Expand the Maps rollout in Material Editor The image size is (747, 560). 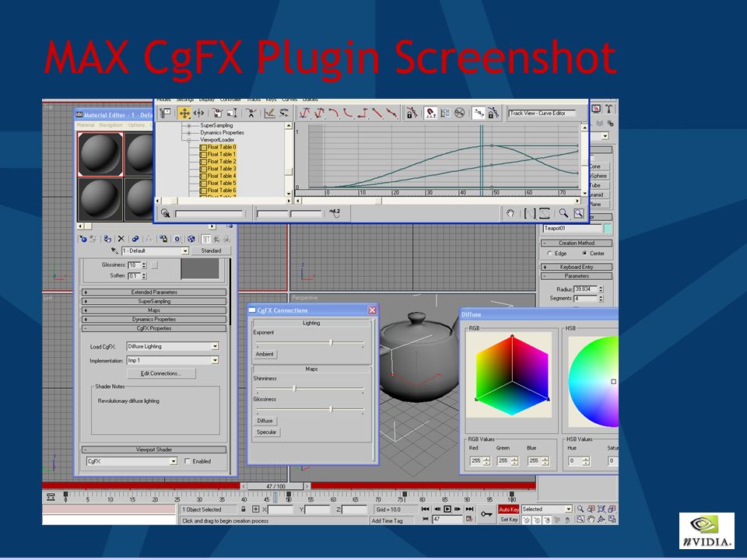[x=153, y=310]
